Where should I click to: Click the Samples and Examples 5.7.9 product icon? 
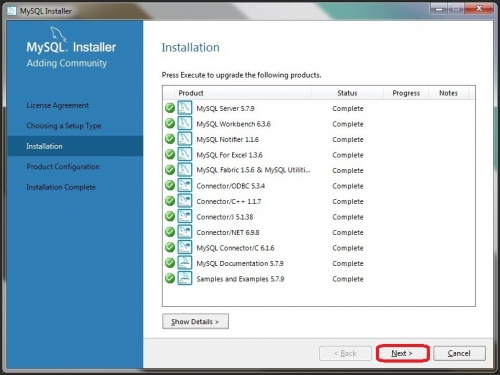pyautogui.click(x=185, y=279)
